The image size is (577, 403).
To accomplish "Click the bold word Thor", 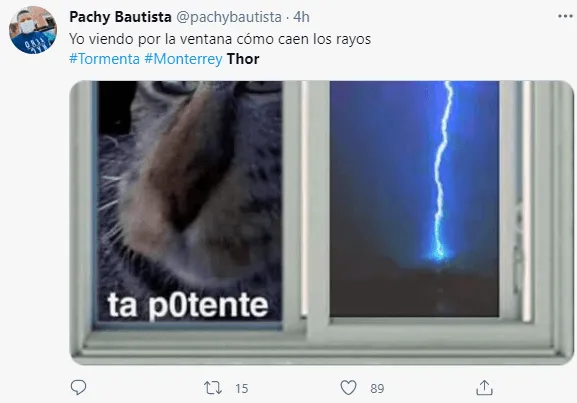I will point(243,59).
